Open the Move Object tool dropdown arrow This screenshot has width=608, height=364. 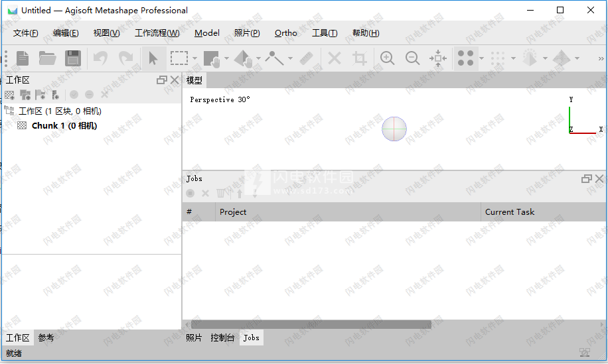pos(258,58)
